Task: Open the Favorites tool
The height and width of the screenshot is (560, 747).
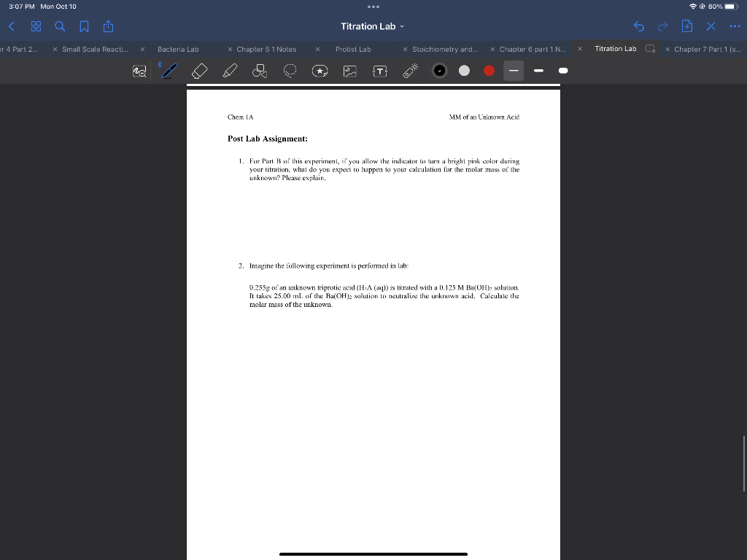Action: [321, 71]
